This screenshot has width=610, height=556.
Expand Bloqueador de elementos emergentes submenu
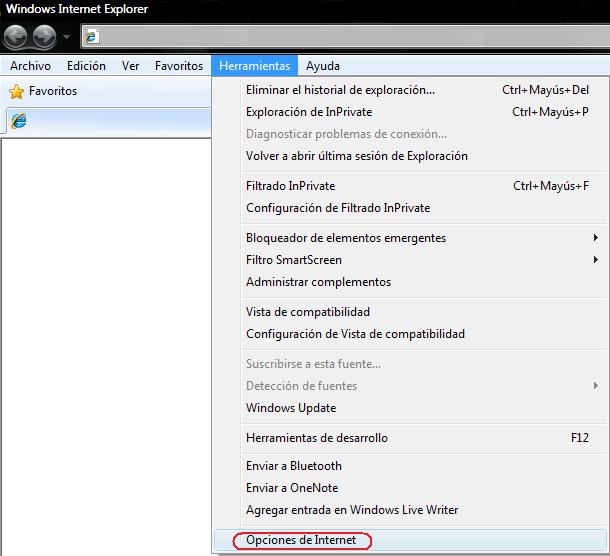(412, 238)
